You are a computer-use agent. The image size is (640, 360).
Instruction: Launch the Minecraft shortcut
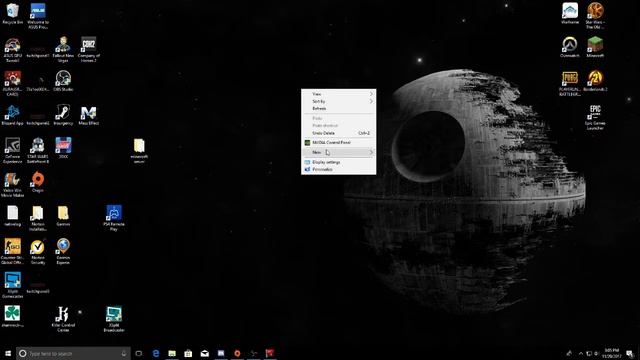click(595, 47)
